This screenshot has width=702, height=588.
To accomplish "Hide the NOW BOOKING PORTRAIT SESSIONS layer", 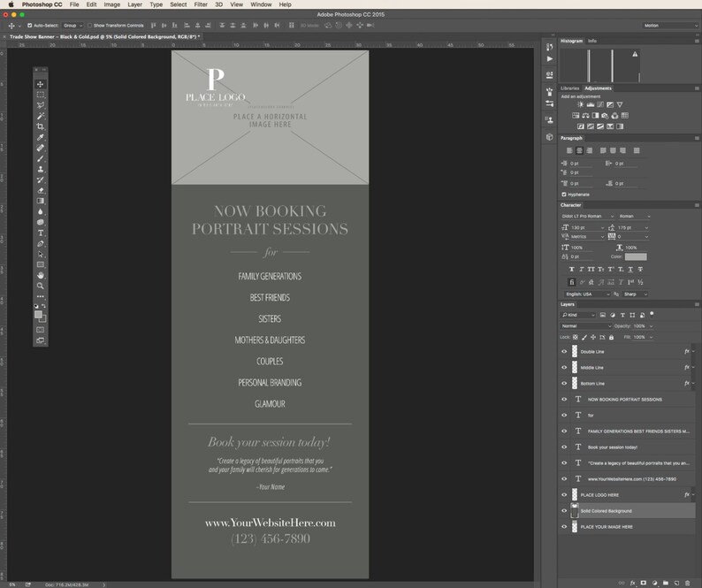I will tap(564, 399).
